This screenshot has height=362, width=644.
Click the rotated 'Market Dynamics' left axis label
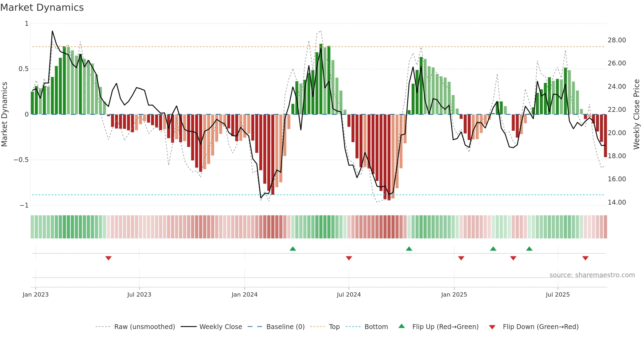[x=4, y=114]
